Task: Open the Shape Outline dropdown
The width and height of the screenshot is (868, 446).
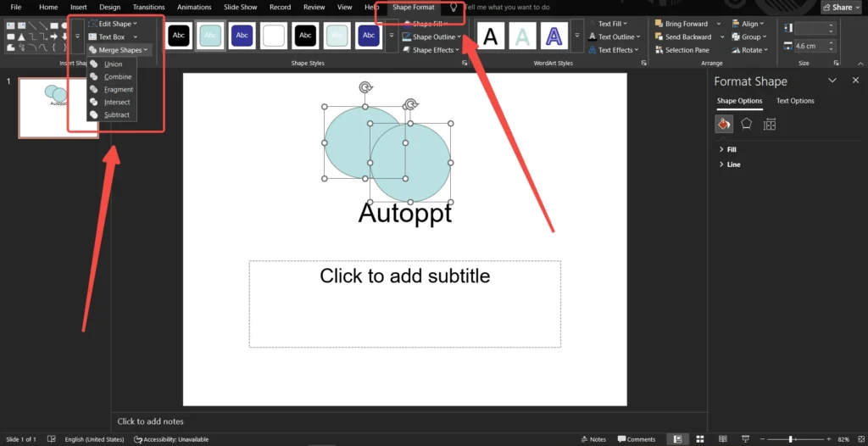Action: [432, 37]
